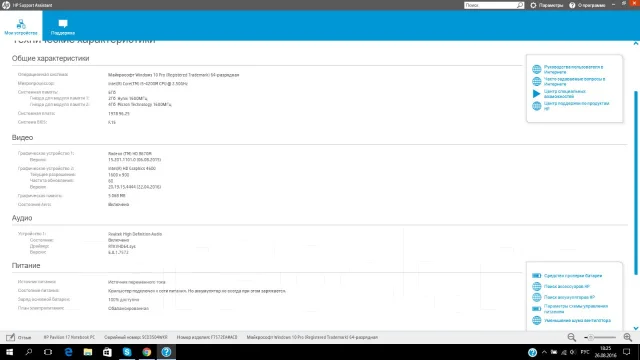Open О программе help item
This screenshot has height=360, width=640.
pyautogui.click(x=587, y=5)
